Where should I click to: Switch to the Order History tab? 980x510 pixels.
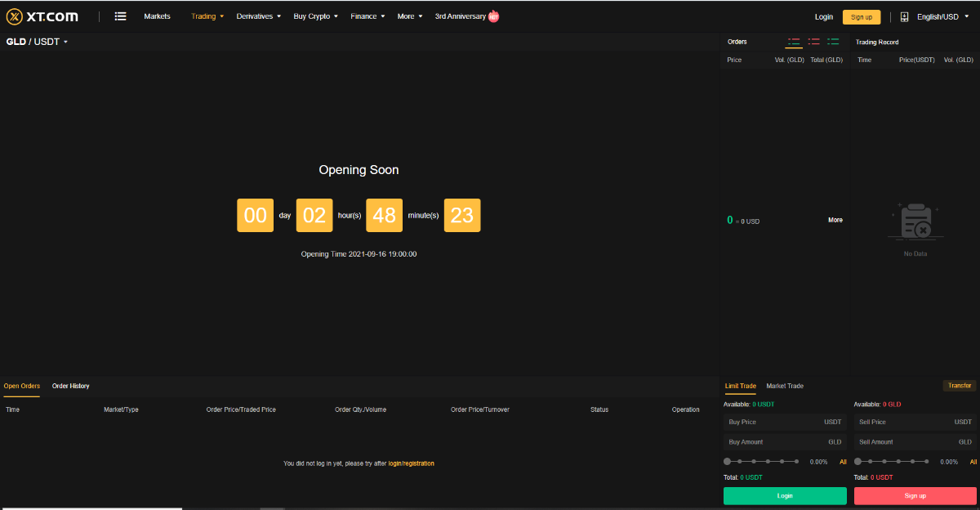pyautogui.click(x=71, y=386)
